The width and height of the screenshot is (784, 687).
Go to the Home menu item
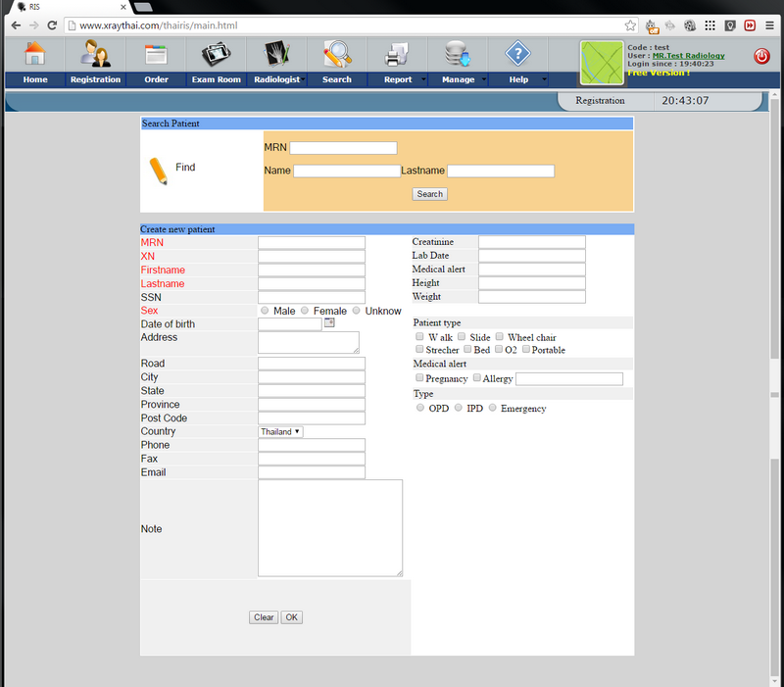tap(35, 79)
